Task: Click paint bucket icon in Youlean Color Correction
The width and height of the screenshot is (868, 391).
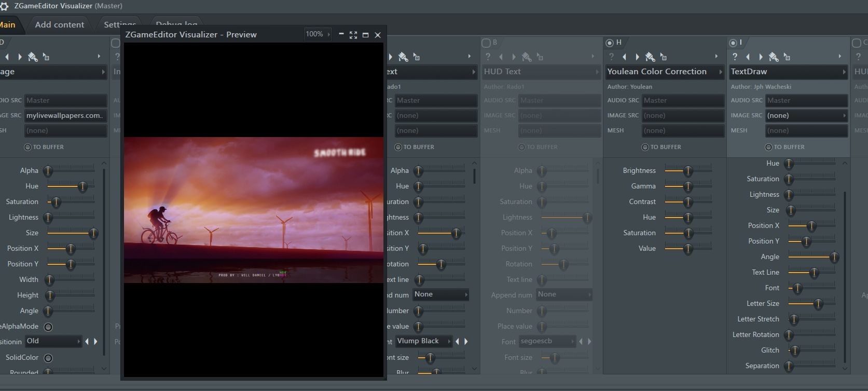Action: click(650, 57)
